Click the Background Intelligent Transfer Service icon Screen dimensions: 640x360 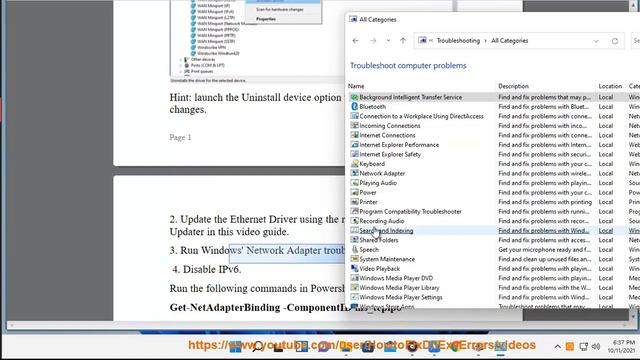[354, 97]
